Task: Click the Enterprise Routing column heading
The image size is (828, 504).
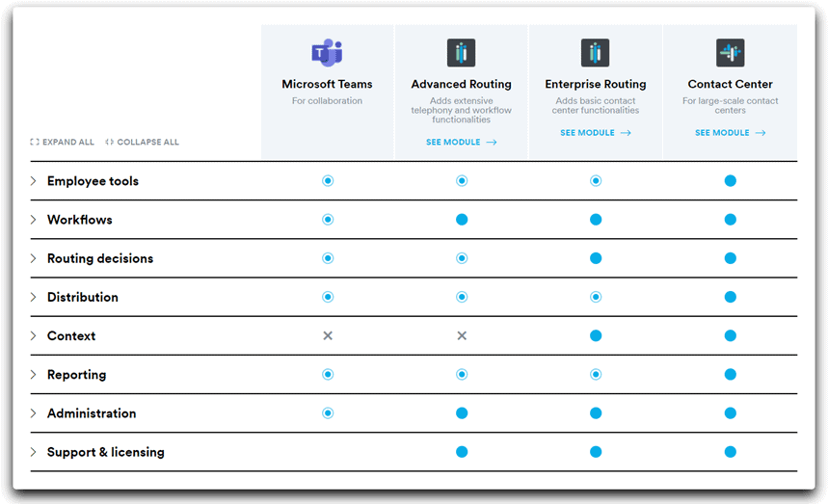Action: 595,84
